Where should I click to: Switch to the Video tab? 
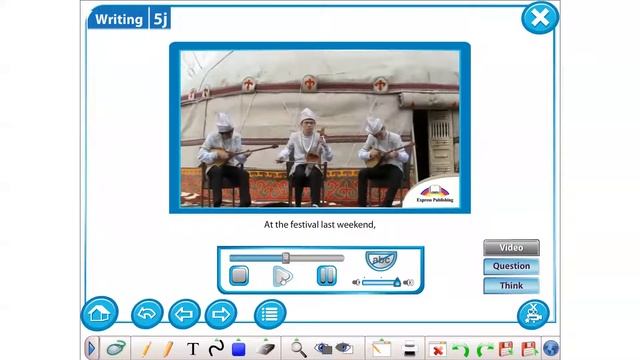511,247
